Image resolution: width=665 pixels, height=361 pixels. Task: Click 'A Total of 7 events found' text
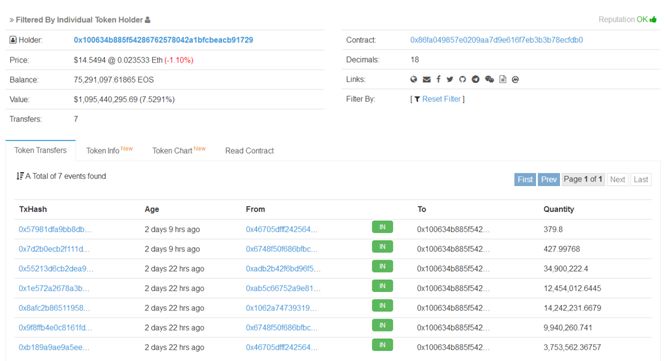(66, 176)
